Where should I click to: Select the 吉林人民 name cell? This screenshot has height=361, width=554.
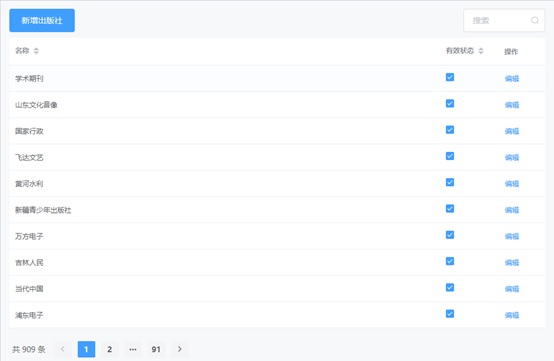[29, 262]
